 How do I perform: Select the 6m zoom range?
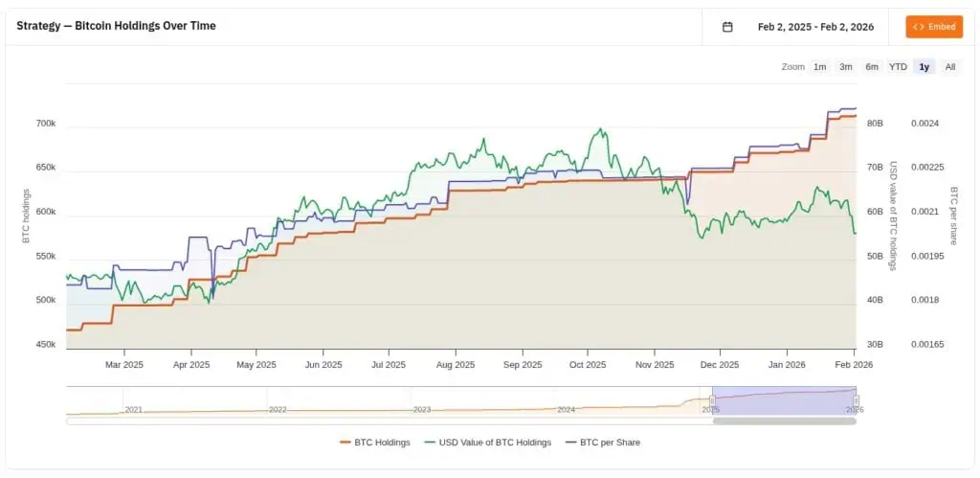872,67
